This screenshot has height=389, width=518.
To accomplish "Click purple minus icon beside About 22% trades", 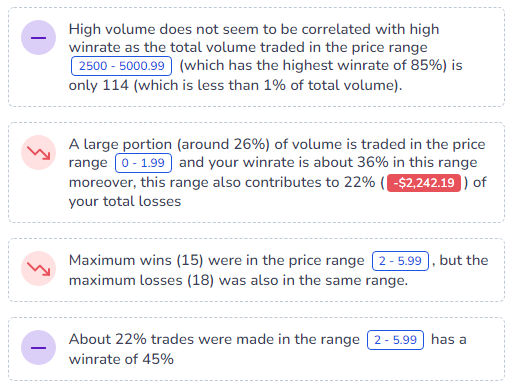I will coord(38,348).
